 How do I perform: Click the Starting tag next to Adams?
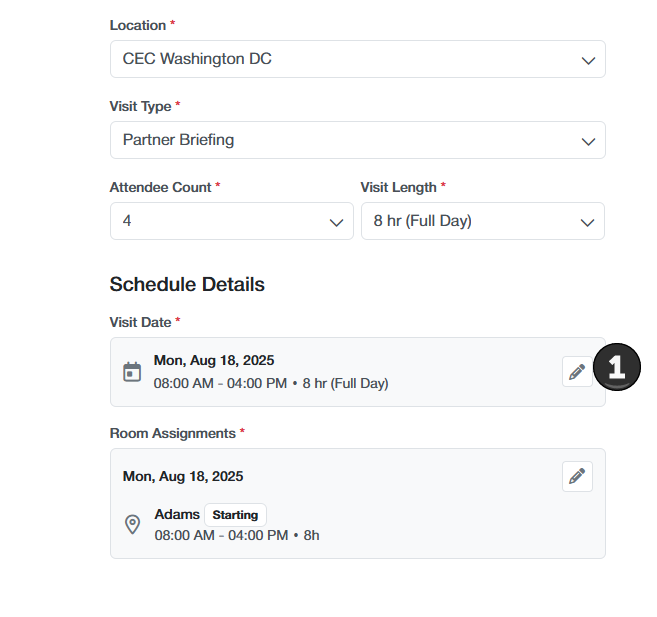(x=235, y=515)
